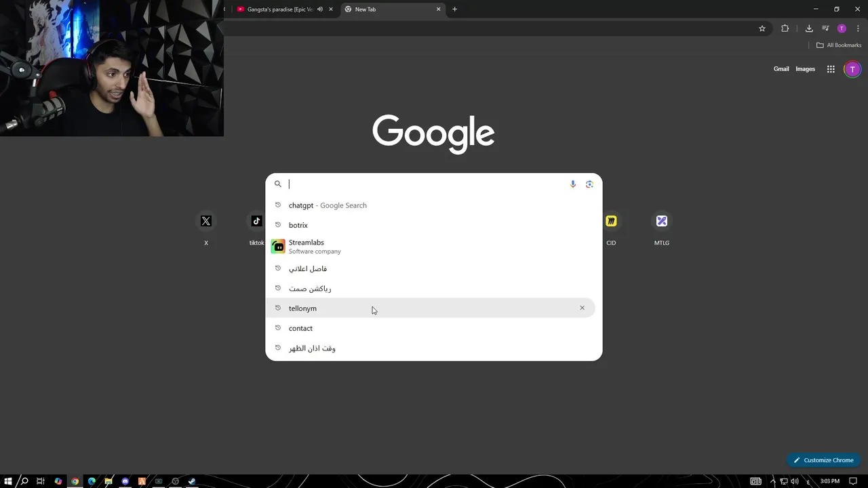Viewport: 868px width, 488px height.
Task: Open the network icon in system tray
Action: (x=783, y=481)
